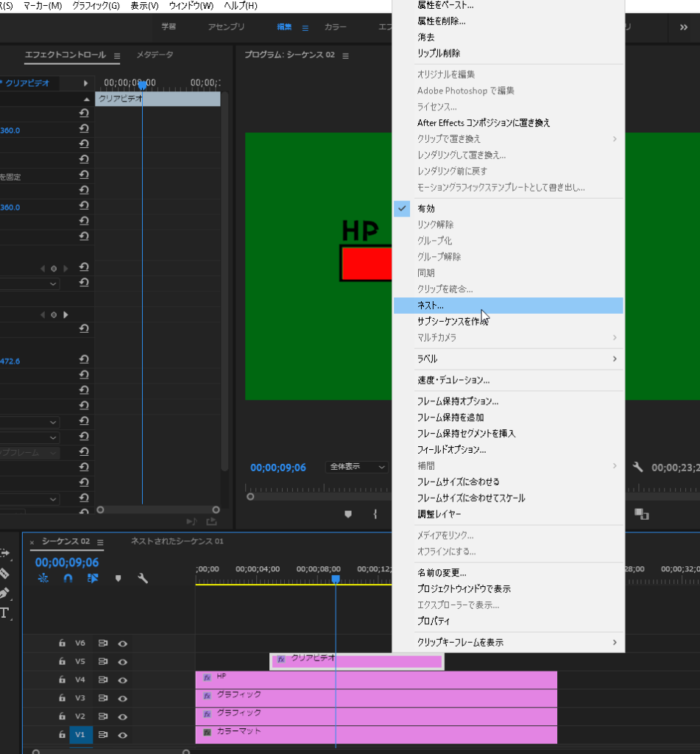Add a marker in the timeline panel
Image resolution: width=700 pixels, height=754 pixels.
[x=118, y=579]
